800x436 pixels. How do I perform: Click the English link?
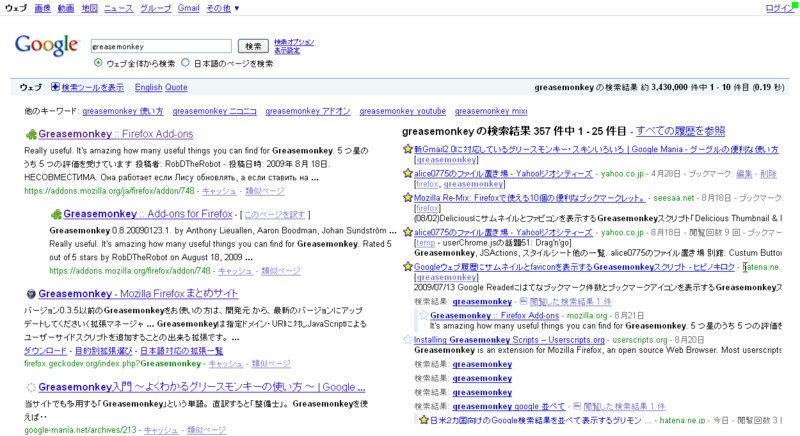point(148,87)
